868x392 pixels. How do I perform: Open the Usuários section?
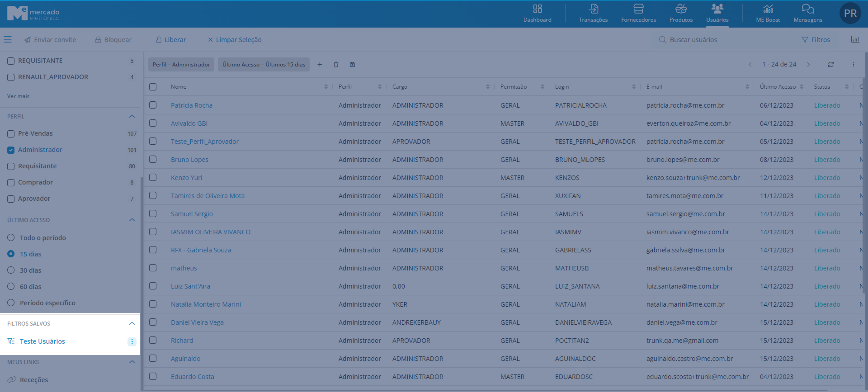point(717,13)
